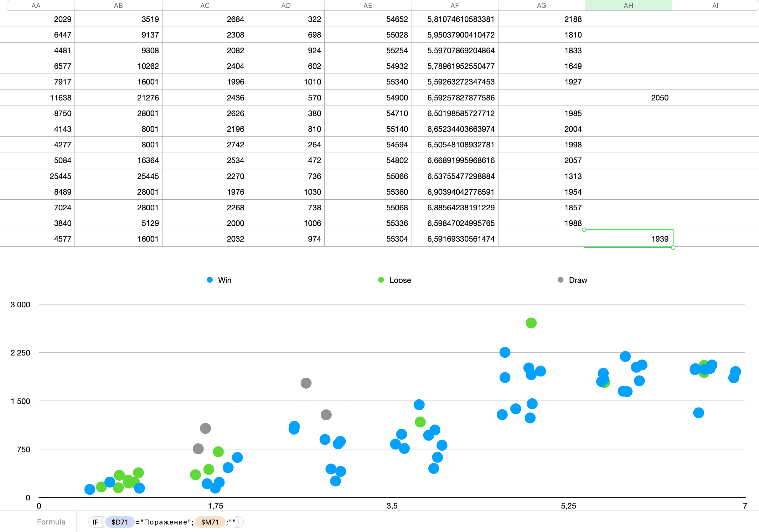Click the 1,75 x-axis label
Screen dimensions: 759x532
point(215,506)
